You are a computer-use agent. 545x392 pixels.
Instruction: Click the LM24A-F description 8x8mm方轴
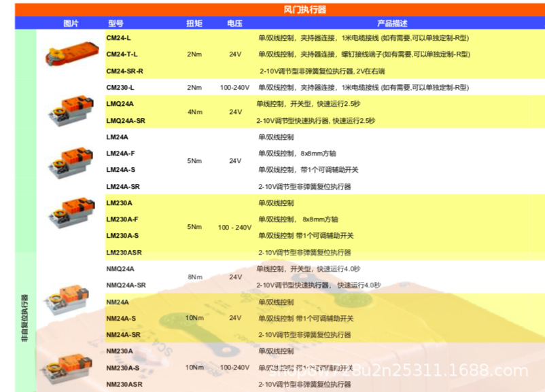(x=318, y=154)
